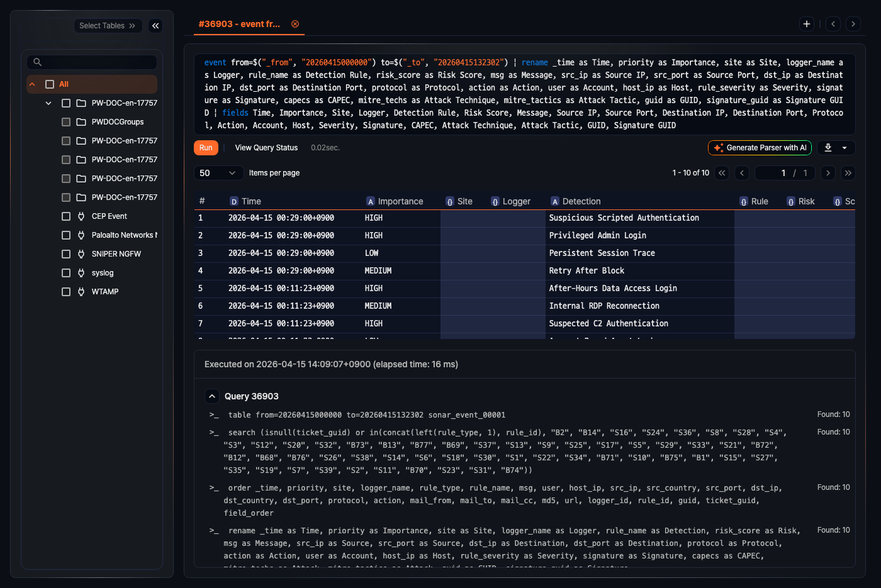Enable the SNIPER NGFW checkbox
Screen dimensions: 881x588
(66, 254)
